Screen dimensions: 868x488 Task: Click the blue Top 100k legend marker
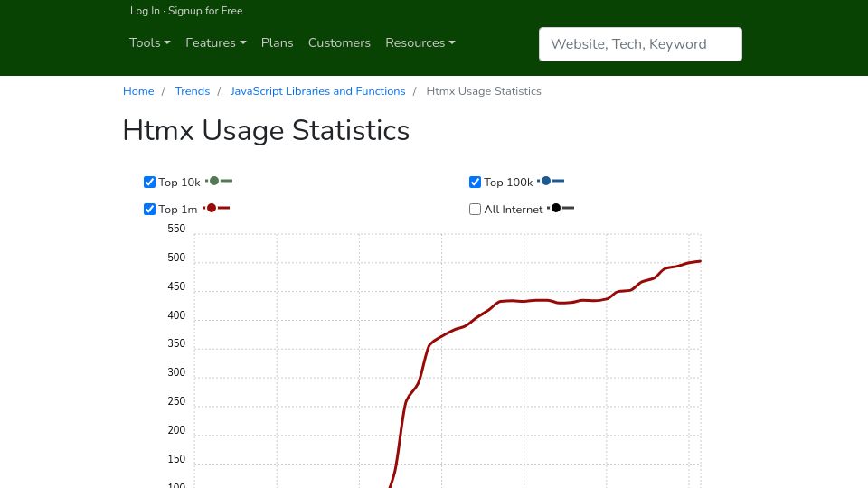tap(551, 181)
